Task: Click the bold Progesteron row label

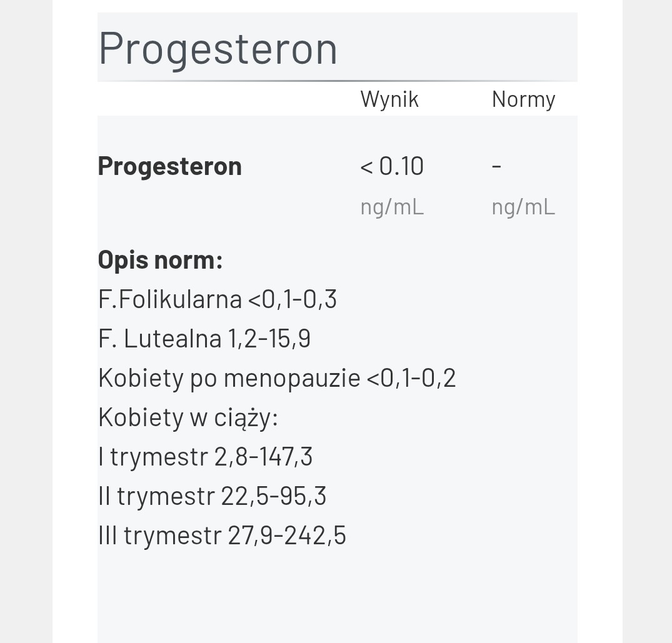Action: coord(169,167)
